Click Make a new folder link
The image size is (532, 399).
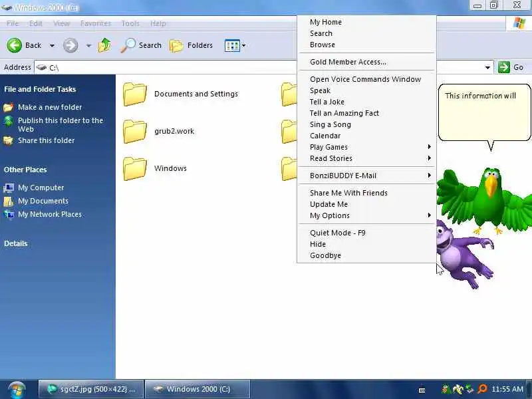coord(50,107)
